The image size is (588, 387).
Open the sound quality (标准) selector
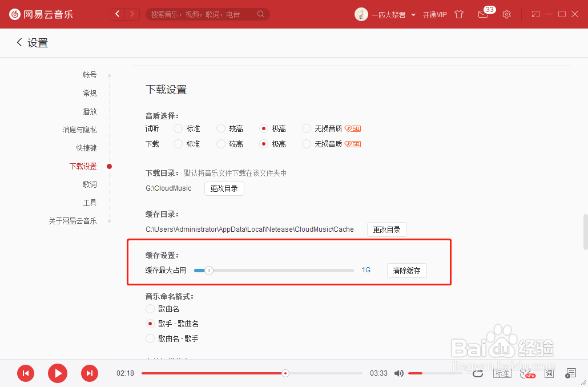pos(502,373)
